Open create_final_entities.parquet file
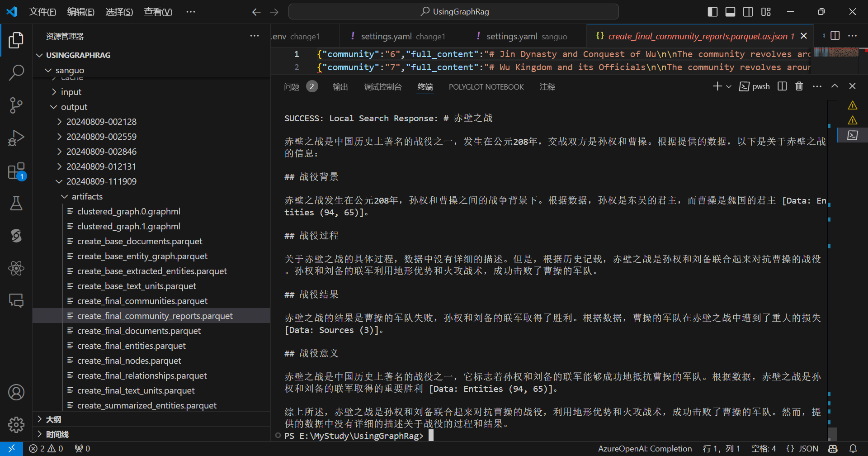This screenshot has height=456, width=868. pyautogui.click(x=131, y=346)
